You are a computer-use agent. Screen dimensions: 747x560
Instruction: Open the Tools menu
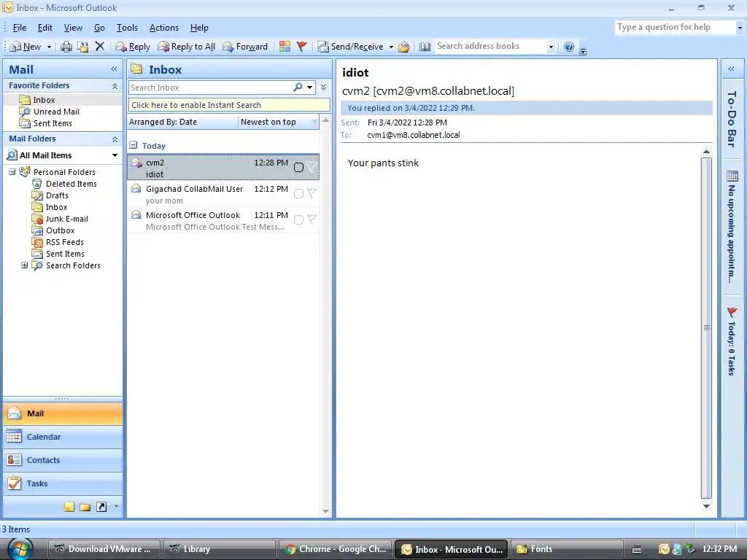[127, 28]
